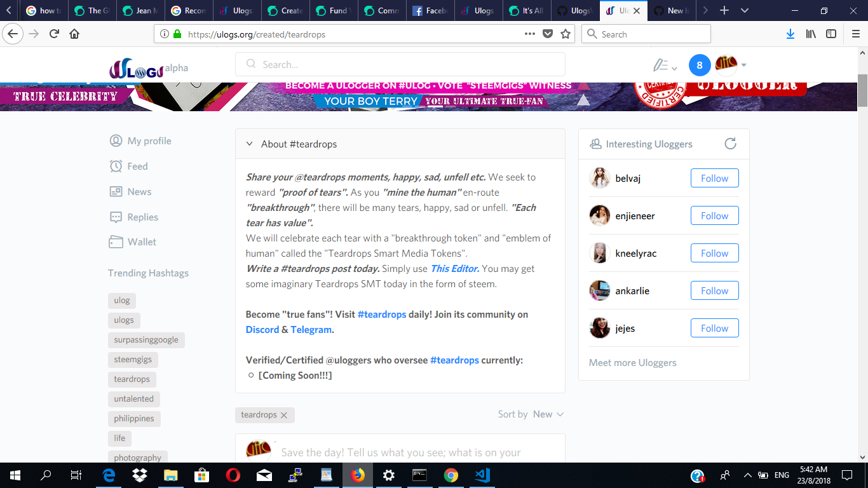This screenshot has width=868, height=488.
Task: Select the ulogs hashtag
Action: (124, 320)
